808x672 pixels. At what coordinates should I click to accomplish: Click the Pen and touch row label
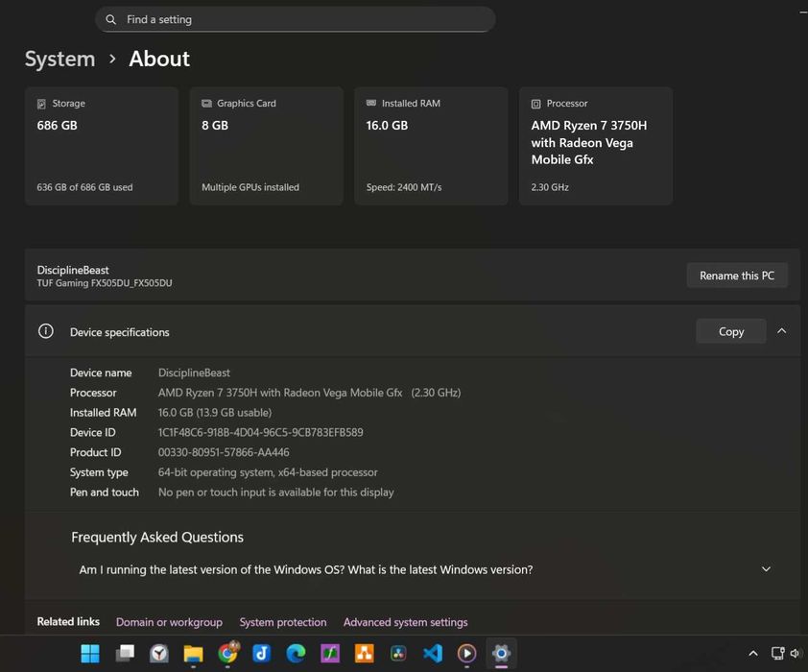pos(104,492)
